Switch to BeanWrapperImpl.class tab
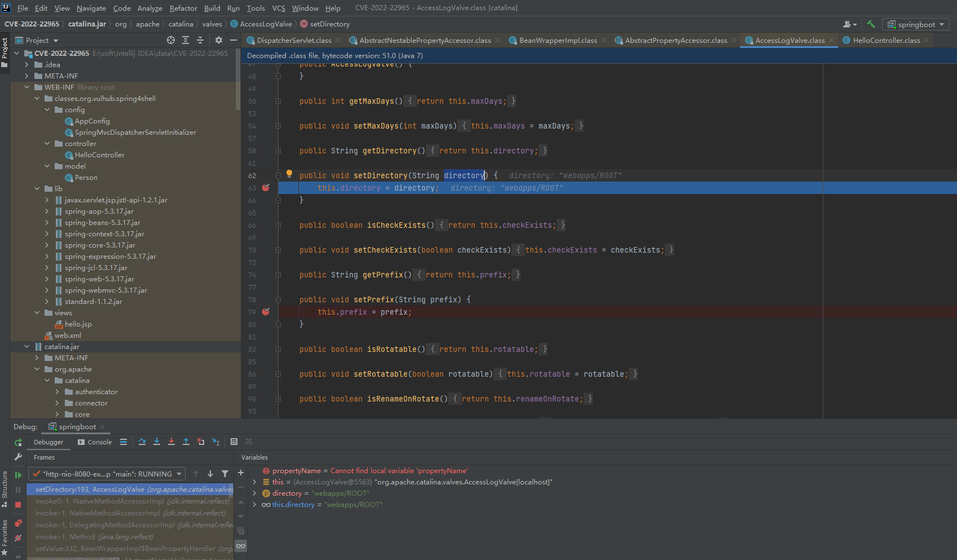Screen dimensions: 957x560 (x=558, y=40)
